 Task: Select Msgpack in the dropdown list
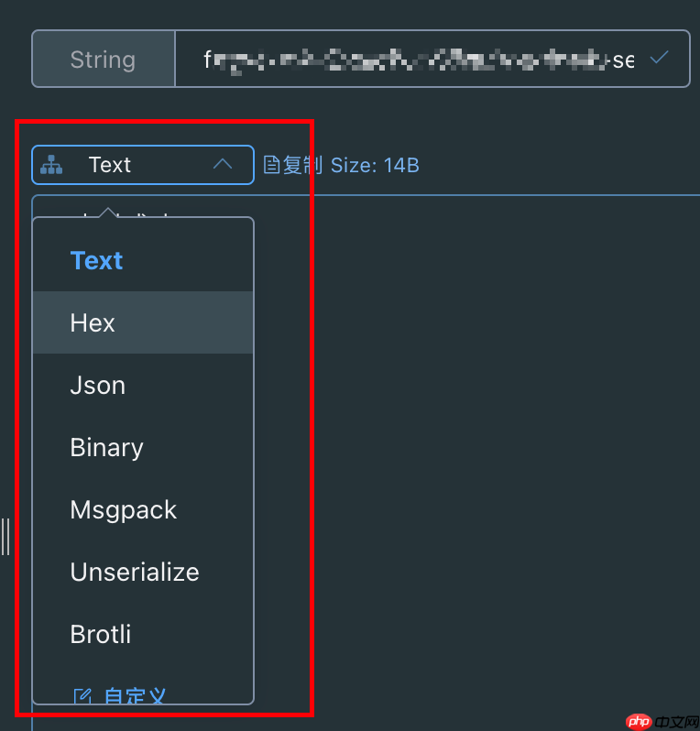point(123,509)
